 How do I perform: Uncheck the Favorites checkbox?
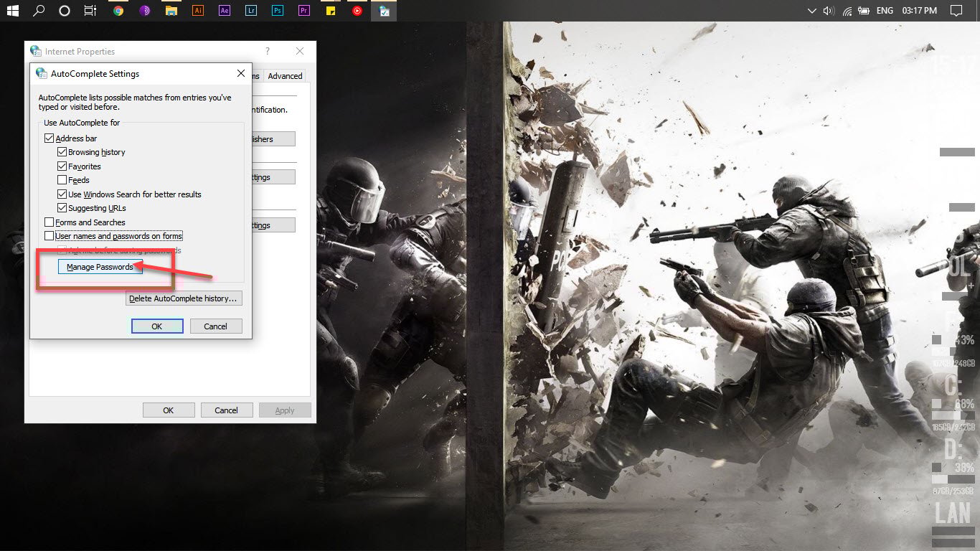62,166
